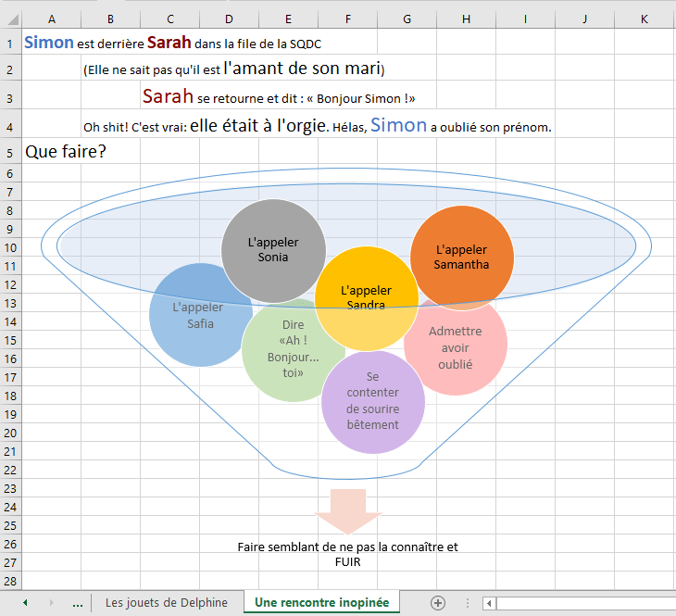This screenshot has width=676, height=616.
Task: Switch to Les jouets de Delphine sheet
Action: point(167,602)
